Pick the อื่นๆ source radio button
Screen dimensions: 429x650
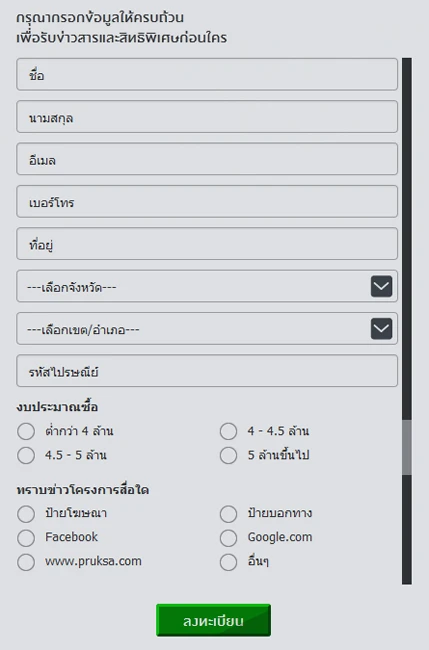228,562
